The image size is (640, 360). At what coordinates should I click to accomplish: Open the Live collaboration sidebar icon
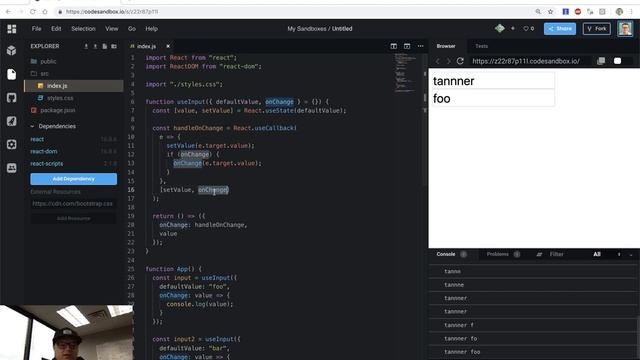coord(12,168)
